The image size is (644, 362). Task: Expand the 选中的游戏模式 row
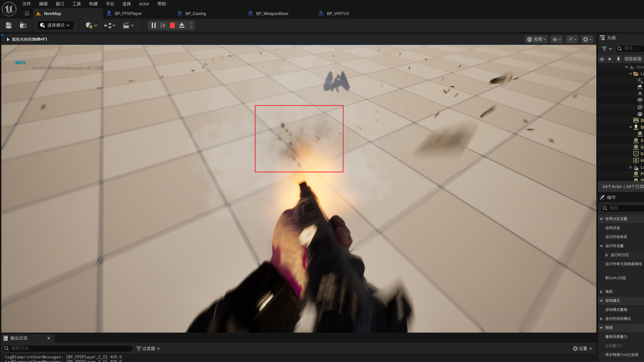pos(601,319)
